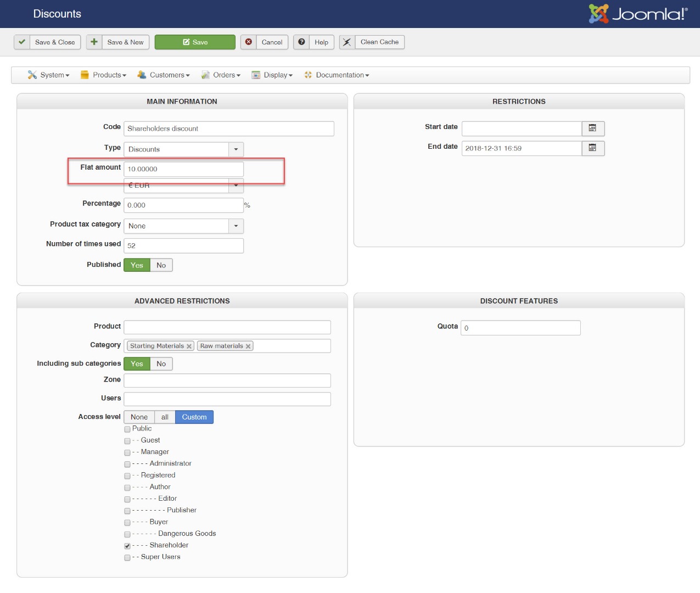
Task: Open the Start date calendar picker
Action: click(x=593, y=128)
